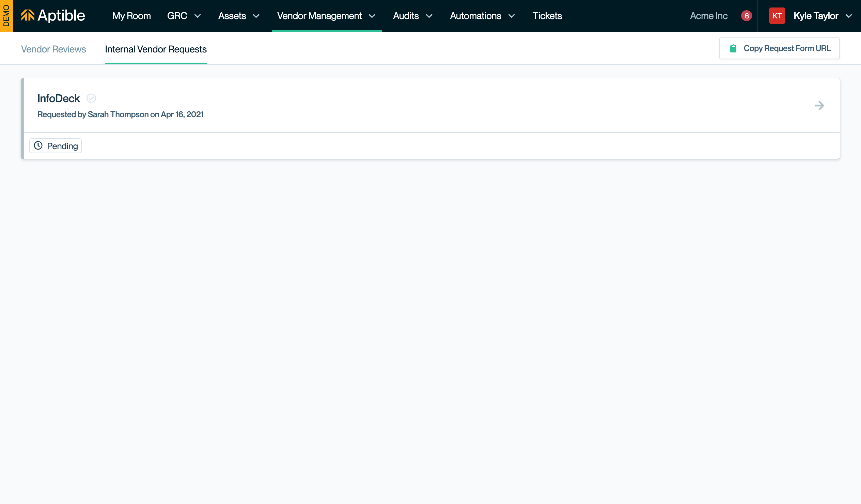Click the checkmark circle next to InfoDeck
The height and width of the screenshot is (504, 861).
(x=91, y=98)
